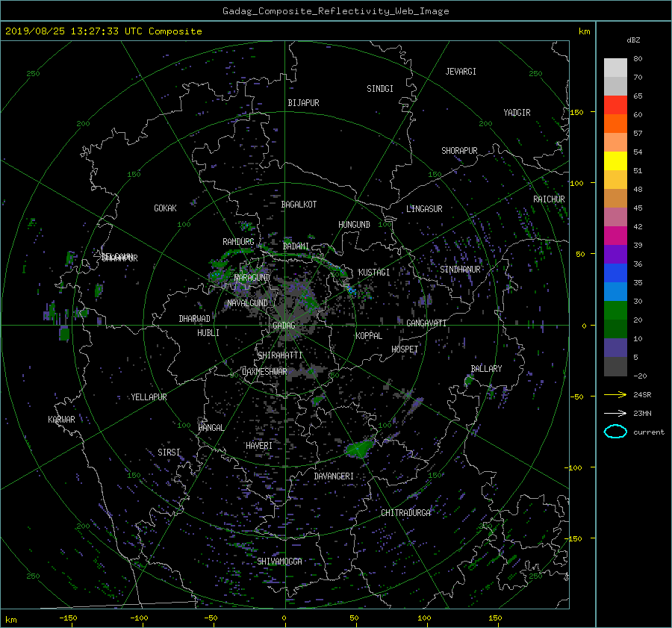
Task: Click the magenta 39-42 dBZ legend swatch
Action: click(x=615, y=236)
